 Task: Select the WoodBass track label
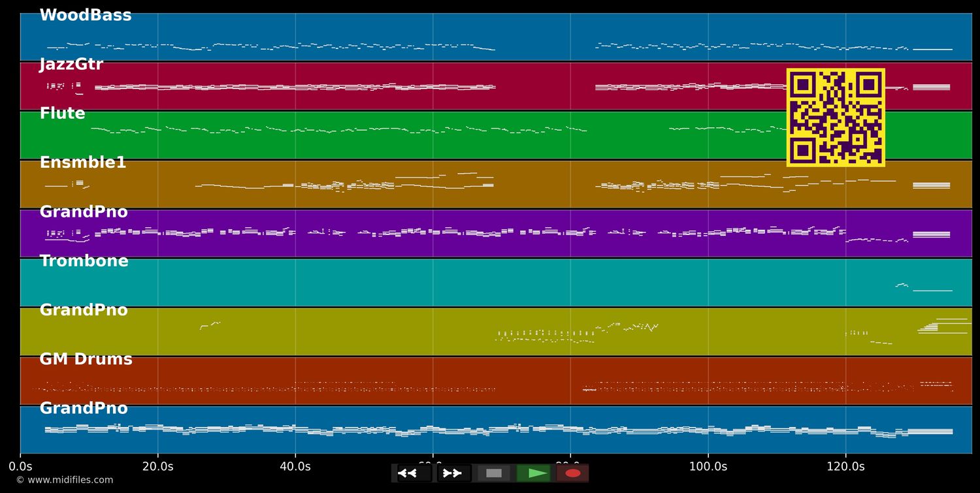pos(86,16)
